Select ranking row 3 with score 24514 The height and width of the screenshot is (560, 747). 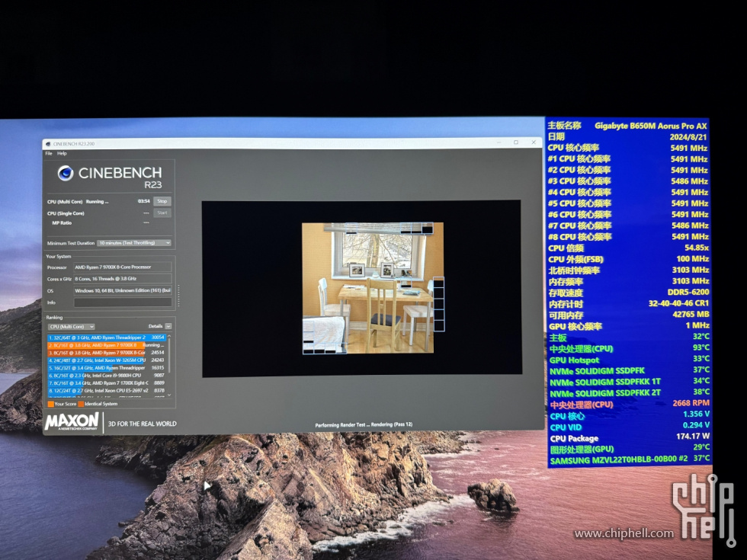[106, 353]
